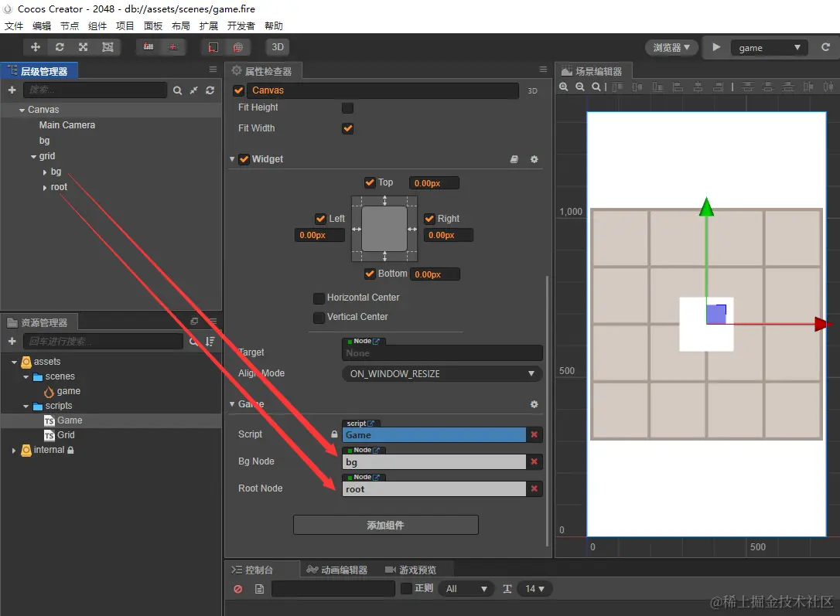Open the console log file icon

pyautogui.click(x=259, y=589)
